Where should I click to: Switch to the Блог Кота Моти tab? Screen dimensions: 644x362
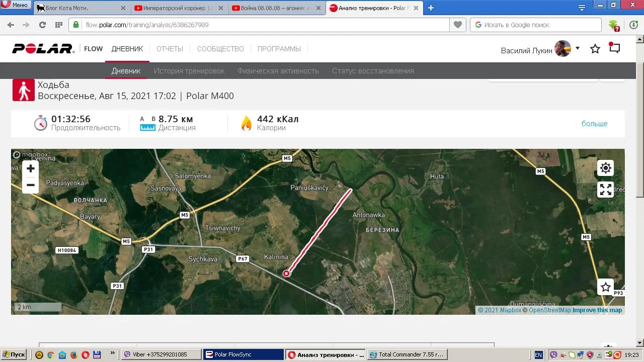pos(80,8)
